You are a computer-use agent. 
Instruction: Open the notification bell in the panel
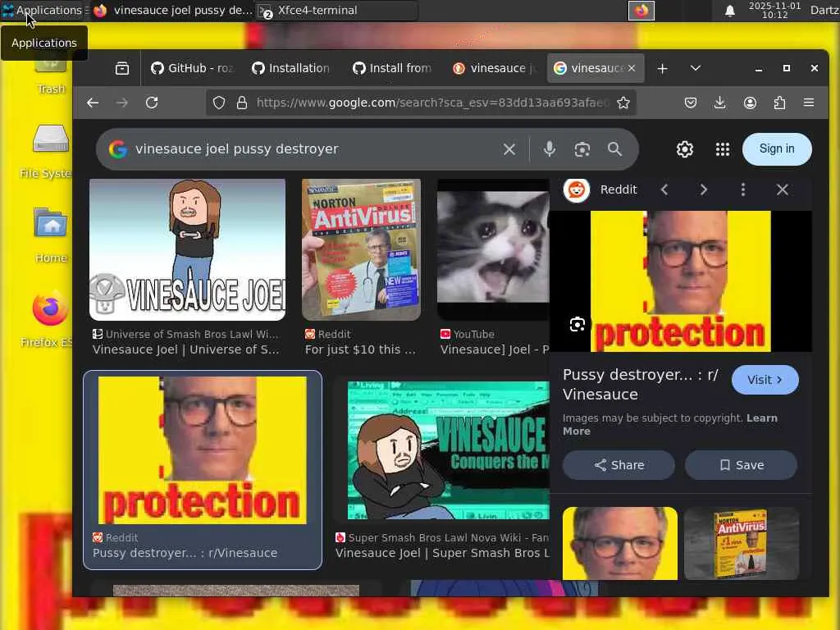click(x=729, y=10)
